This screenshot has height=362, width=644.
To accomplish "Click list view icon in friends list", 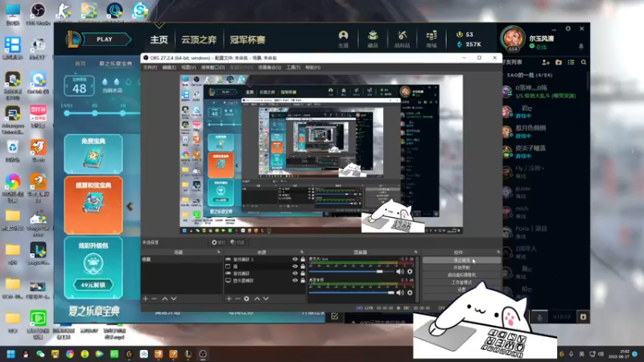I will [x=571, y=63].
